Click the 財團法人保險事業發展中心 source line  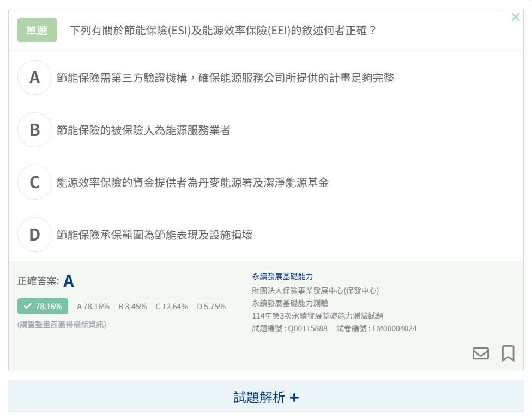[315, 290]
